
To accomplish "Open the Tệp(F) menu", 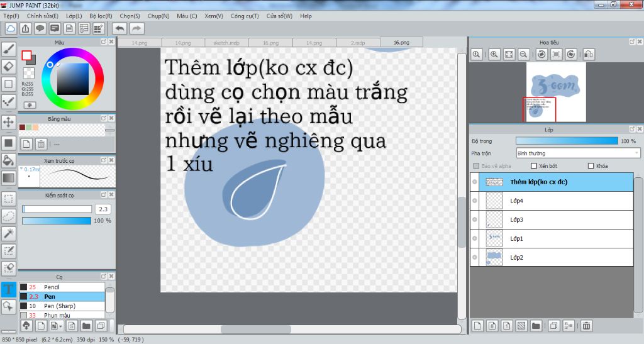I will click(11, 16).
